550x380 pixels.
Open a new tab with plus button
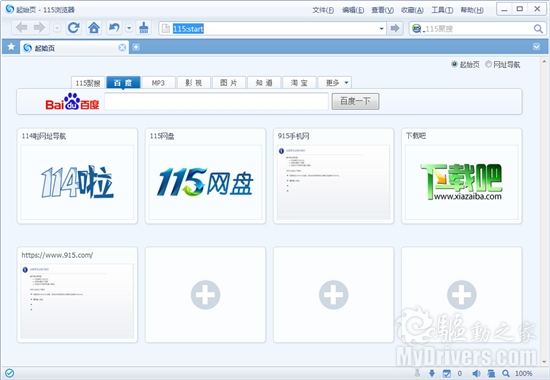pyautogui.click(x=136, y=47)
